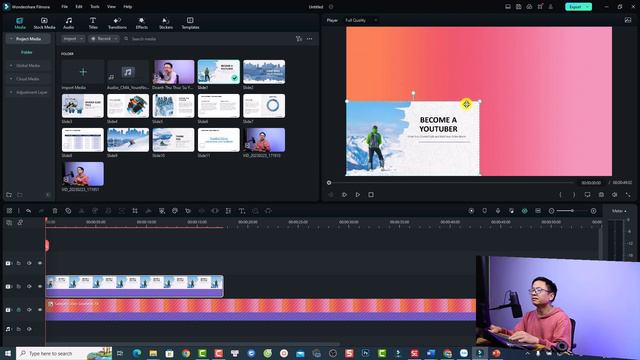
Task: Click the mask/green screen icon
Action: pos(162,211)
